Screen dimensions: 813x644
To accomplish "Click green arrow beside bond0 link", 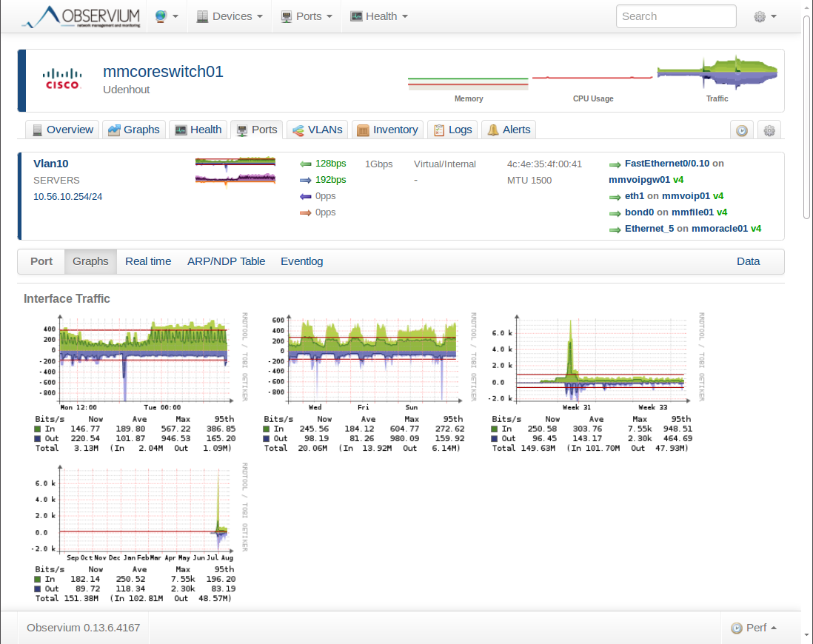I will [x=615, y=213].
